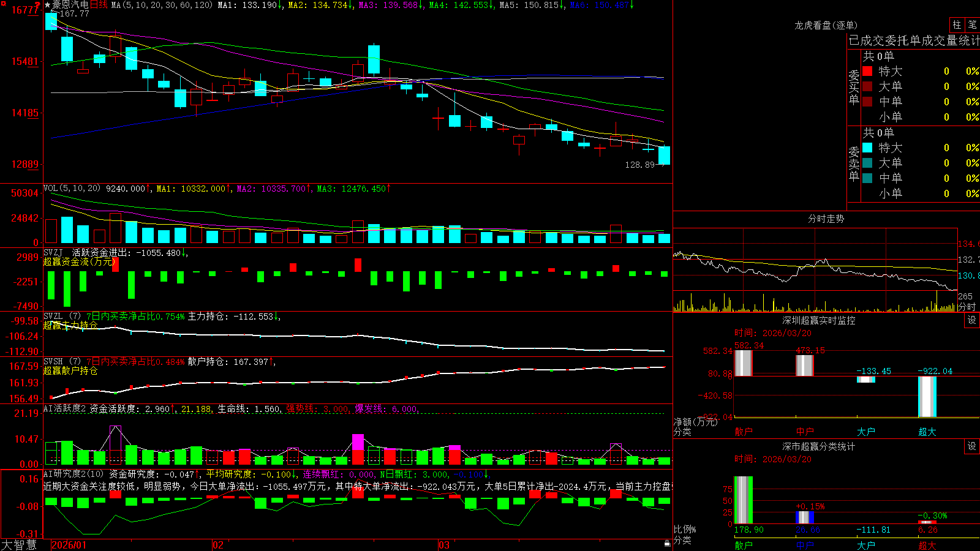Click the red 特大 buy order swatch
Screen dimensions: 980x551
point(867,71)
